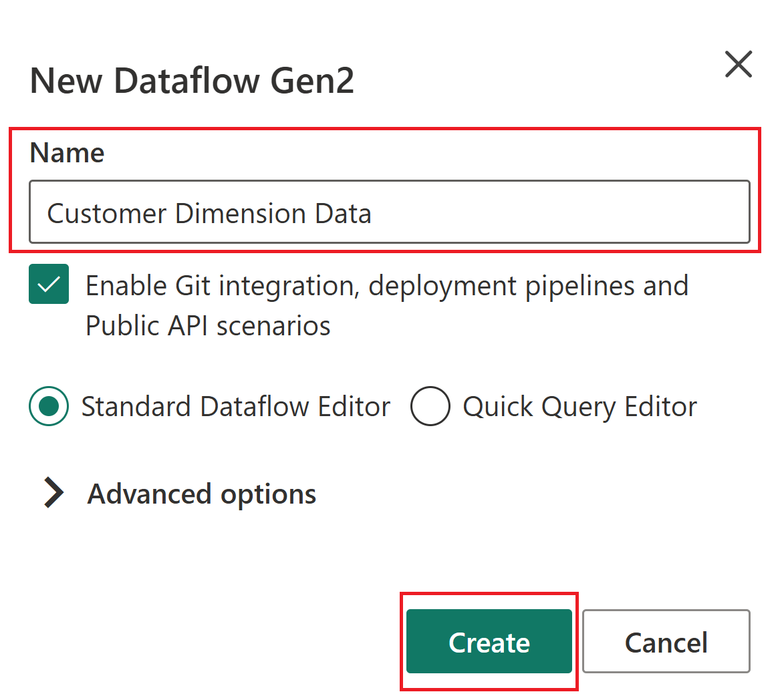Click the empty circle beside Quick Query Editor
Viewport: 780px width, 700px height.
pos(430,407)
